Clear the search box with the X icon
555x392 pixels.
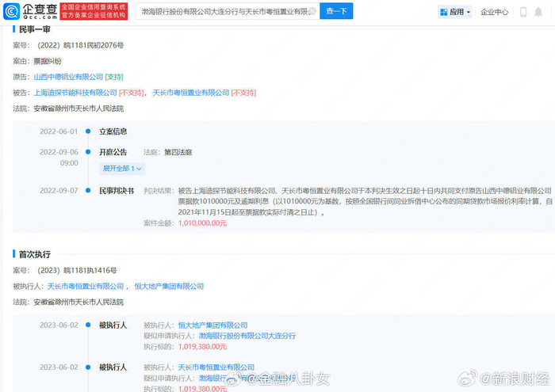312,11
